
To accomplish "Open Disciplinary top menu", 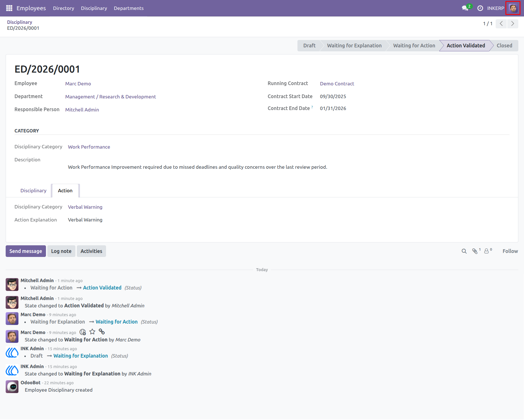I will (94, 8).
